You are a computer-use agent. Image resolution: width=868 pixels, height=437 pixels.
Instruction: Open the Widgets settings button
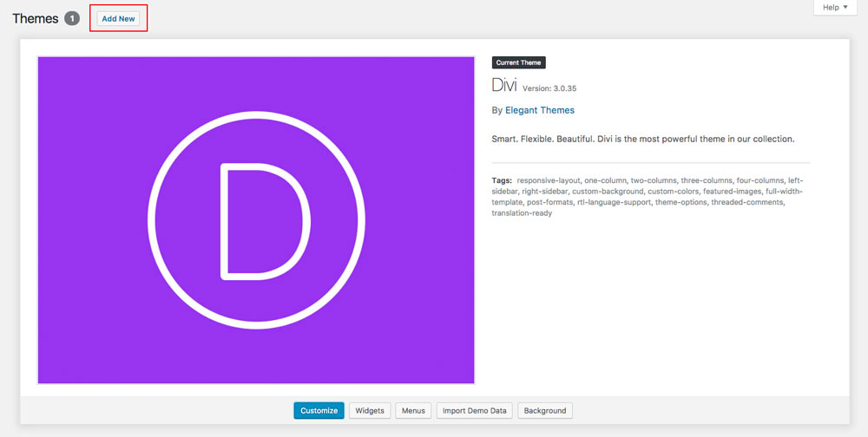(x=370, y=411)
